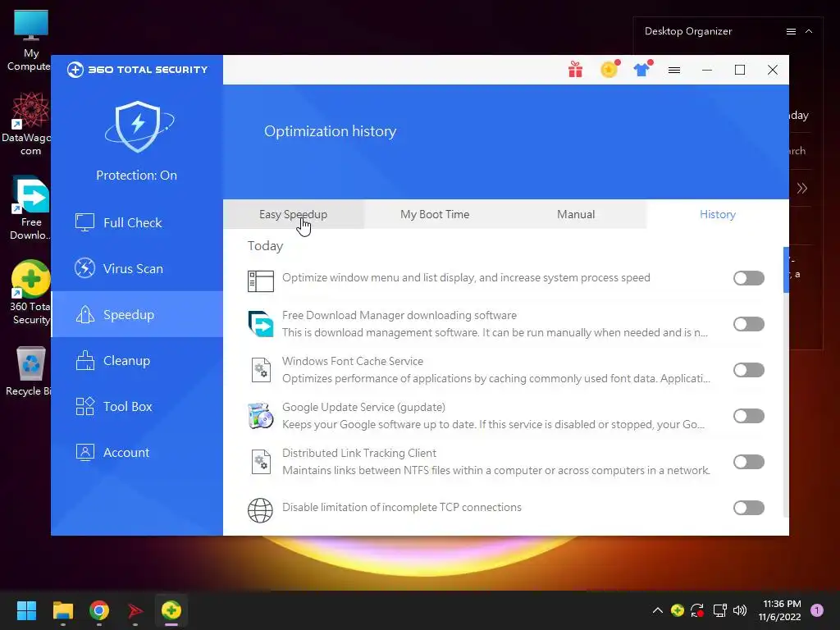
Task: Click the window menu optimization item icon
Action: click(261, 281)
